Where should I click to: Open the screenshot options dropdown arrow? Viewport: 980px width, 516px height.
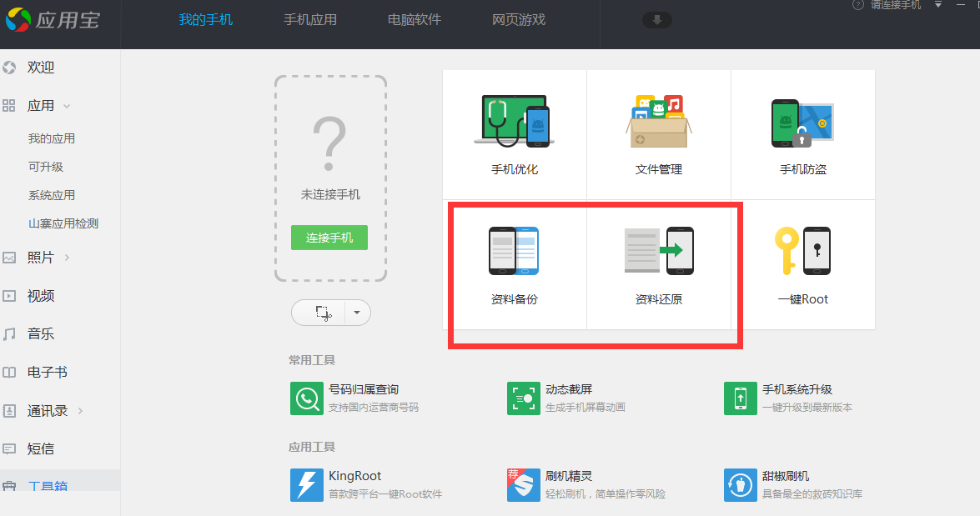click(x=357, y=313)
